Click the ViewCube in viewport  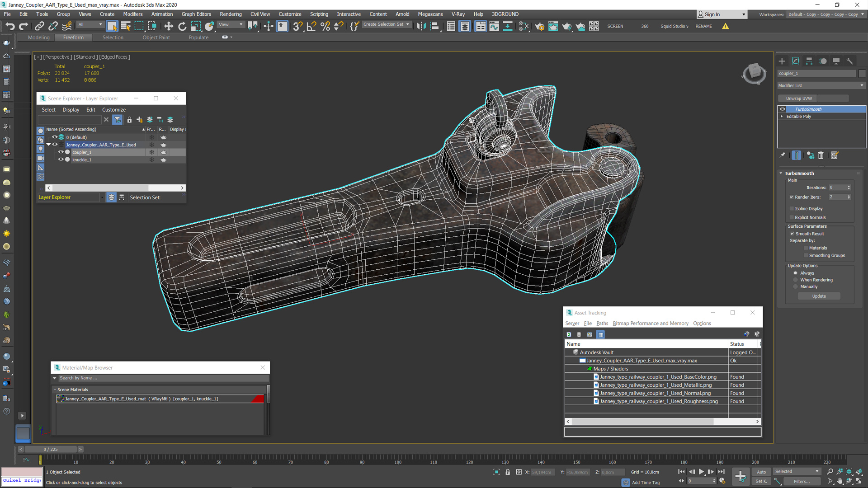(x=754, y=73)
